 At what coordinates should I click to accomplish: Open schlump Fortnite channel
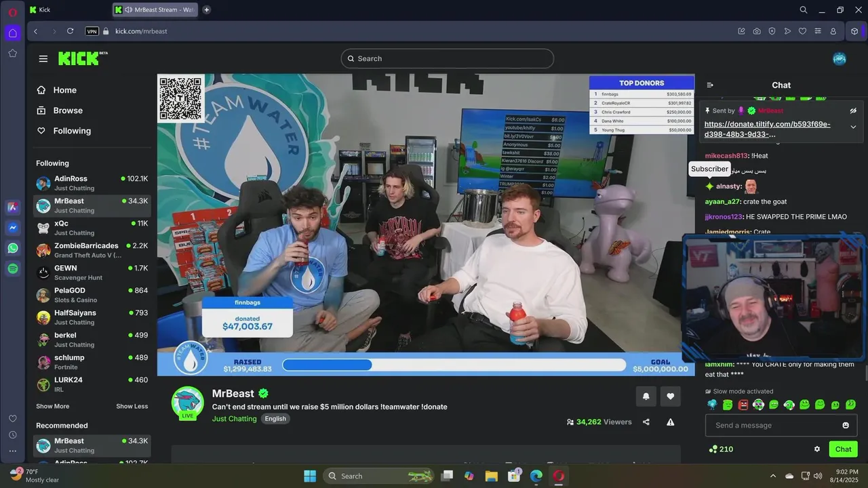pyautogui.click(x=92, y=362)
